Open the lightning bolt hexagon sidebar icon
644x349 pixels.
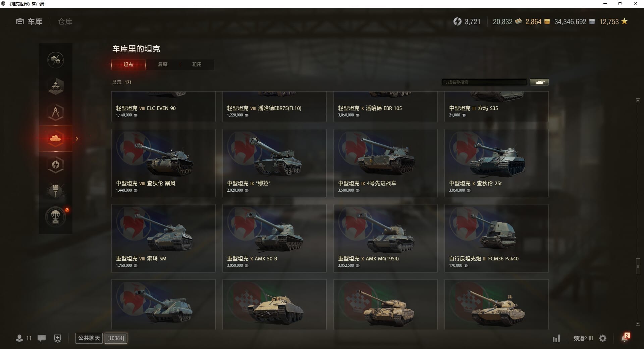coord(56,164)
